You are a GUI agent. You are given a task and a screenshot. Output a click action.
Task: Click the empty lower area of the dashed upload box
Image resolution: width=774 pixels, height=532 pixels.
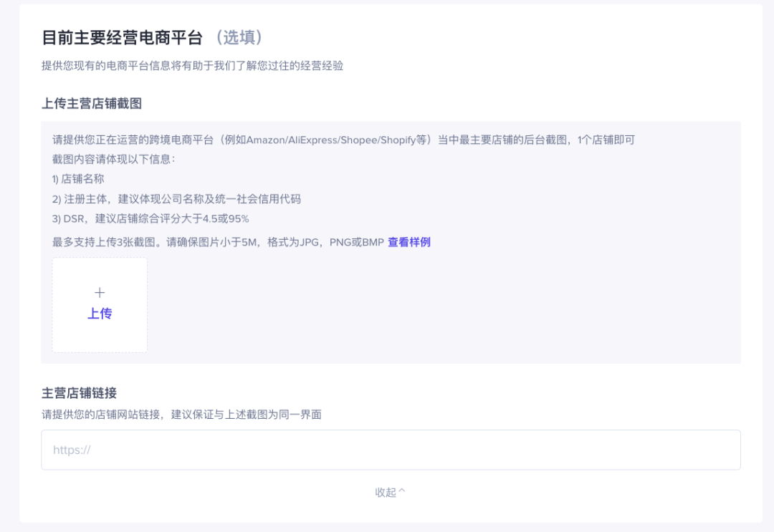tap(100, 338)
